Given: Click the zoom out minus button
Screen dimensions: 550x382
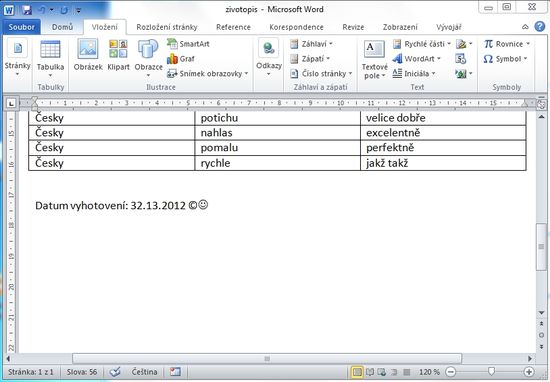Looking at the screenshot, I should (x=451, y=372).
